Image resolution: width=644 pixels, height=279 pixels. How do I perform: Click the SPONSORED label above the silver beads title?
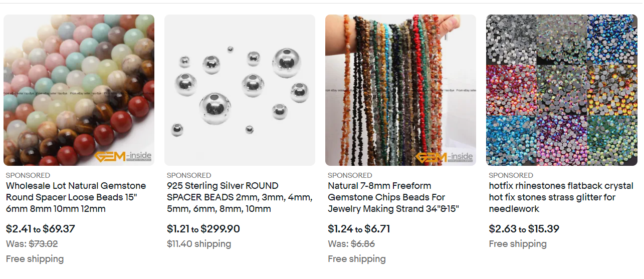[x=189, y=175]
